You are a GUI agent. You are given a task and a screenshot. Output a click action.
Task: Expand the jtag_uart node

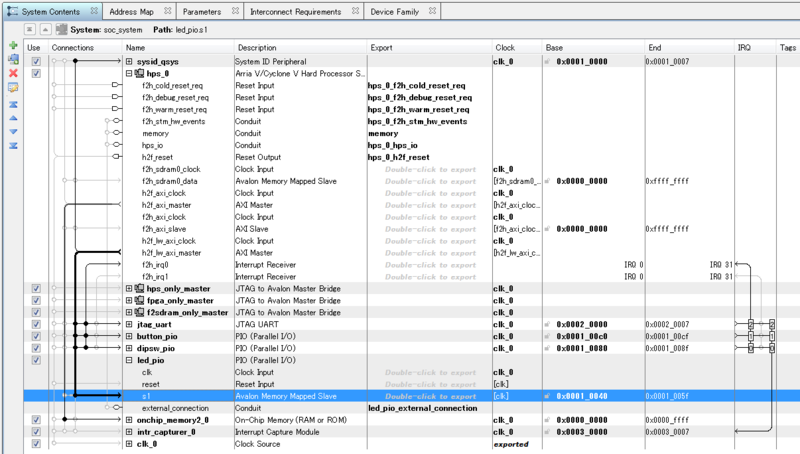pyautogui.click(x=129, y=324)
